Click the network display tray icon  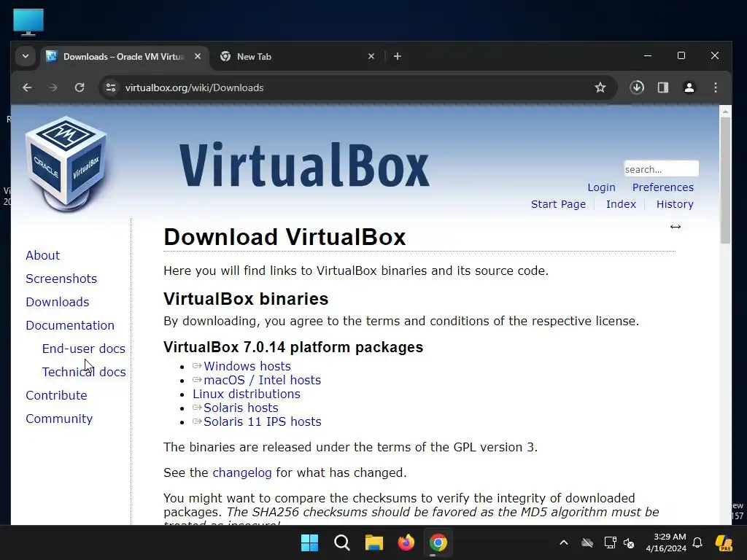point(610,542)
